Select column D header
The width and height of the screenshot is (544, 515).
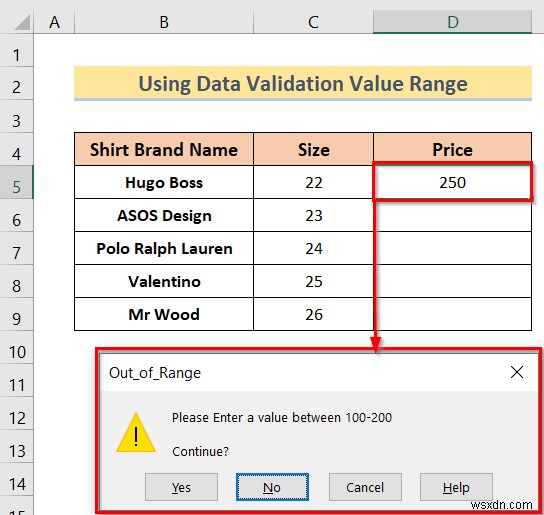pos(452,22)
